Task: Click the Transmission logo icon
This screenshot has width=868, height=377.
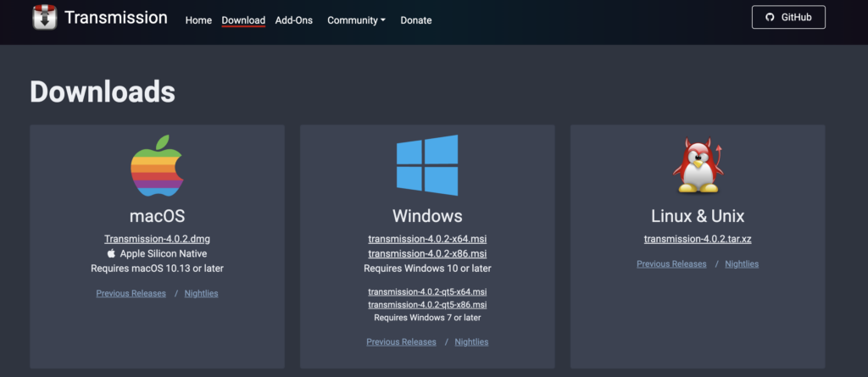Action: (44, 17)
